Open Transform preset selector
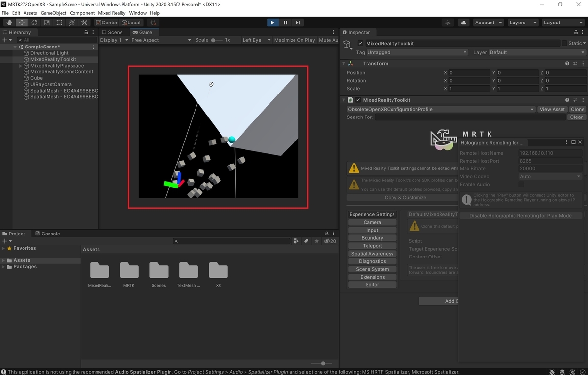 click(575, 63)
